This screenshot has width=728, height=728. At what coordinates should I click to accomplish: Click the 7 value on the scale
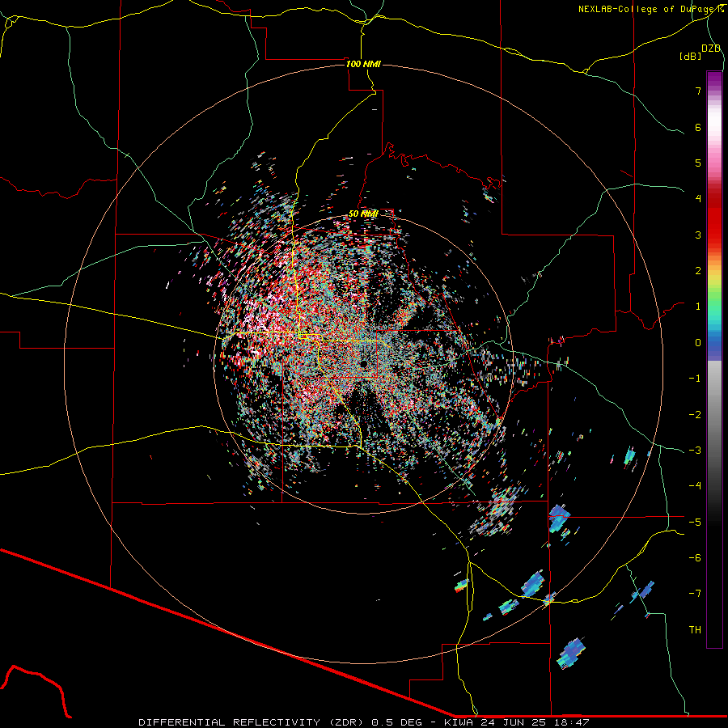tap(698, 91)
